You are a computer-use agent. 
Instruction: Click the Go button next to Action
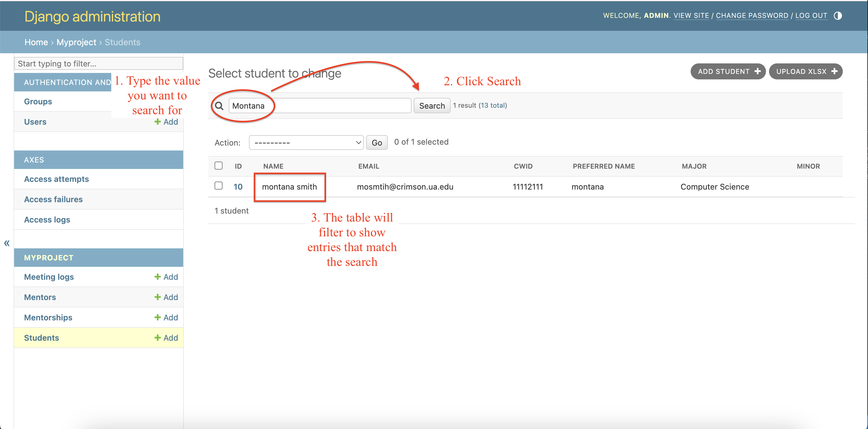click(377, 142)
